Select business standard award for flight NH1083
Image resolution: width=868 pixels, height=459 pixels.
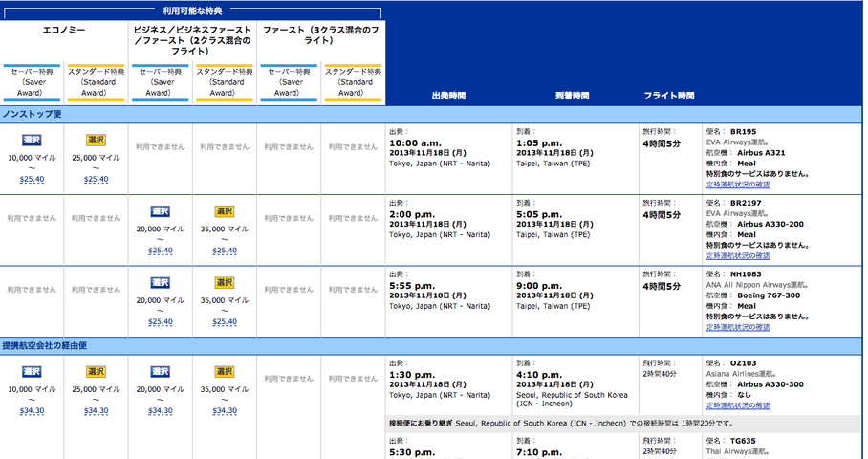pos(225,283)
